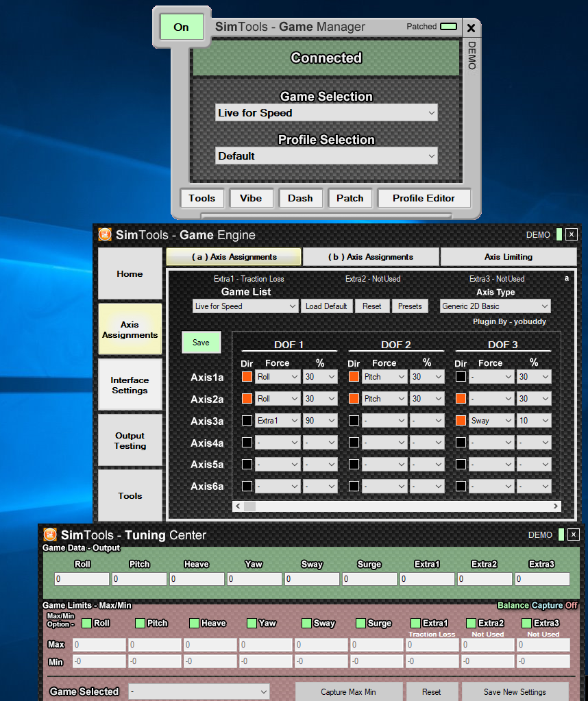Expand the Axis Type dropdown showing Generic 2D Basic
Viewport: 588px width, 701px height.
[495, 306]
